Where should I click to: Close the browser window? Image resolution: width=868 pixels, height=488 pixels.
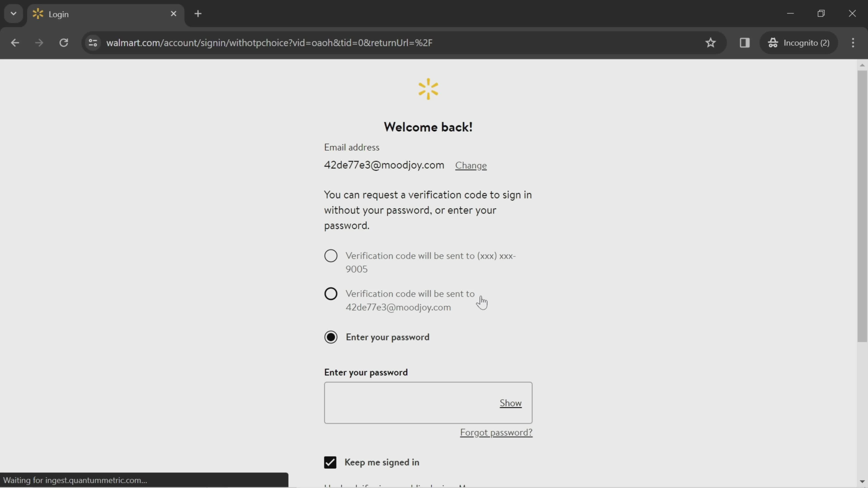click(852, 14)
